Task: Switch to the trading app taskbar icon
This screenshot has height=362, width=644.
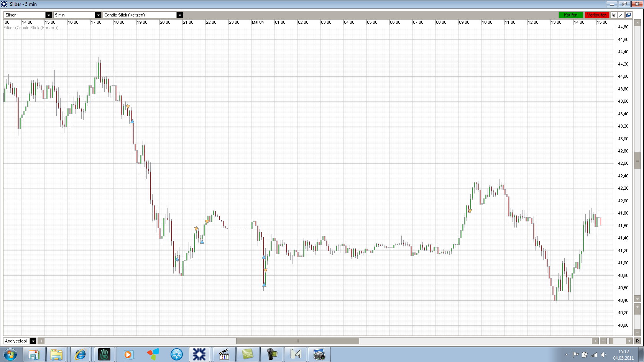Action: (x=199, y=354)
